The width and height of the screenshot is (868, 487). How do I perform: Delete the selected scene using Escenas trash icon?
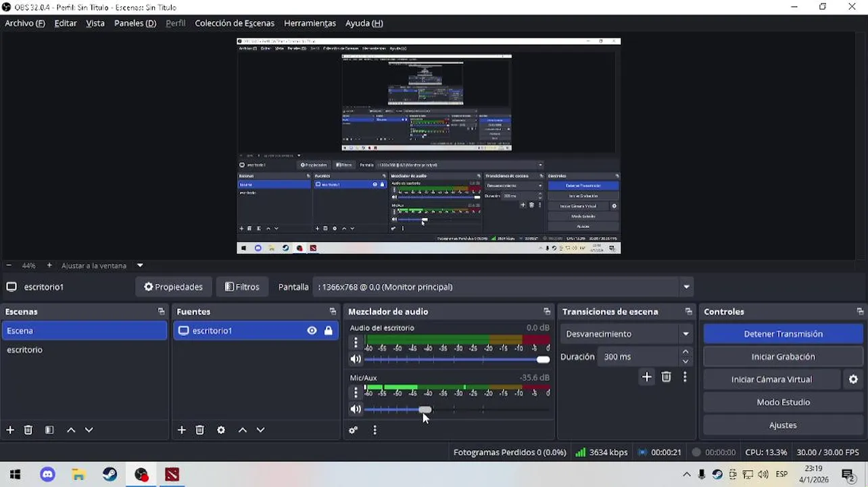tap(28, 430)
